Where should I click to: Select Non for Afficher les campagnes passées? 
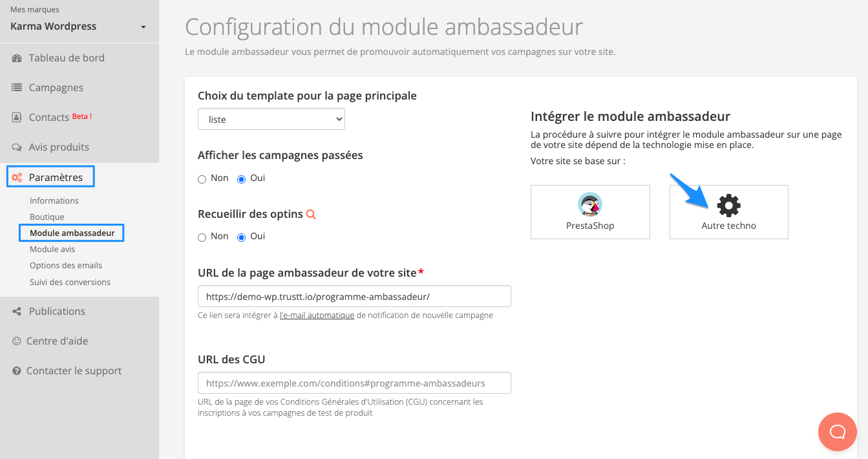pyautogui.click(x=202, y=179)
